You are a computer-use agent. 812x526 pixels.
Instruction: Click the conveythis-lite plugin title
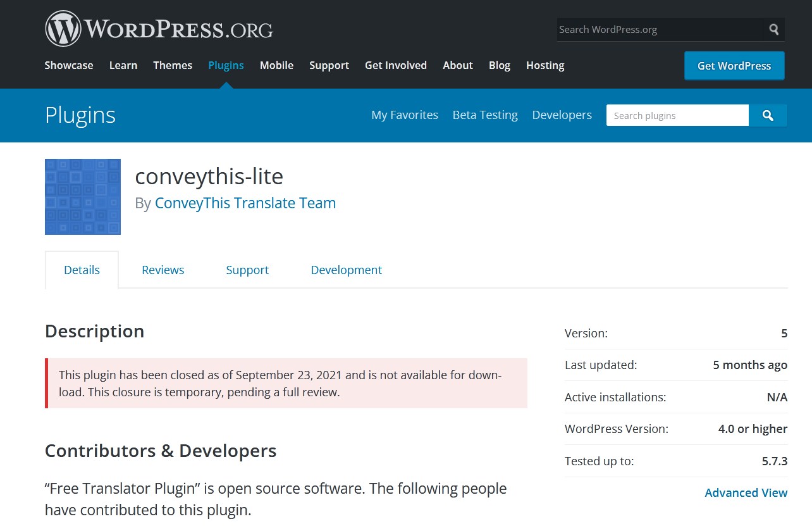[x=209, y=176]
